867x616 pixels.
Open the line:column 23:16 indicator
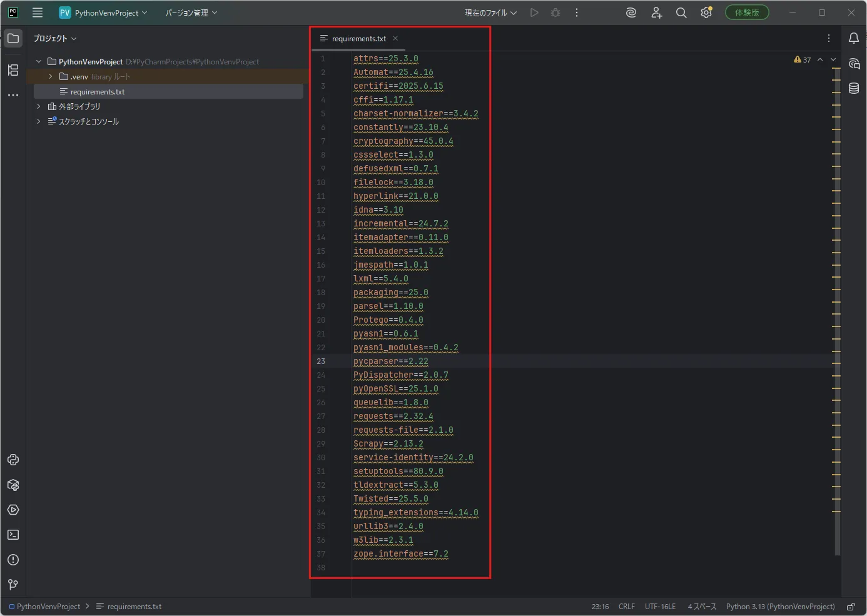pos(600,607)
